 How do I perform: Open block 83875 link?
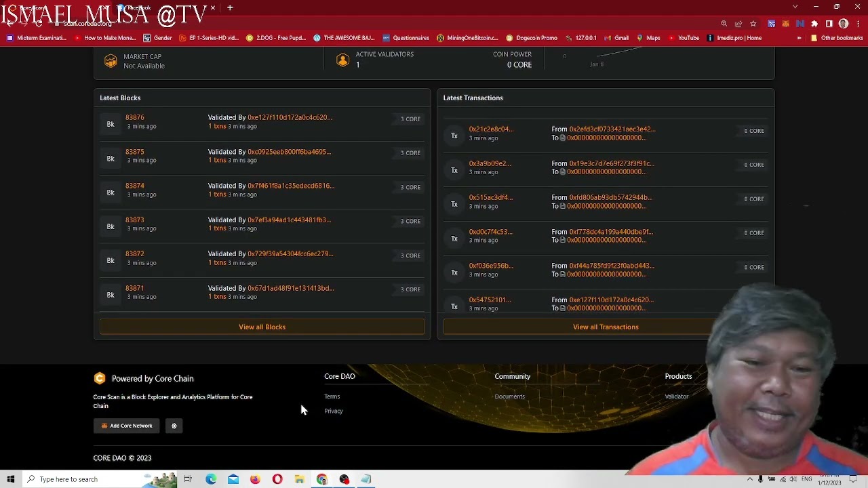click(135, 152)
